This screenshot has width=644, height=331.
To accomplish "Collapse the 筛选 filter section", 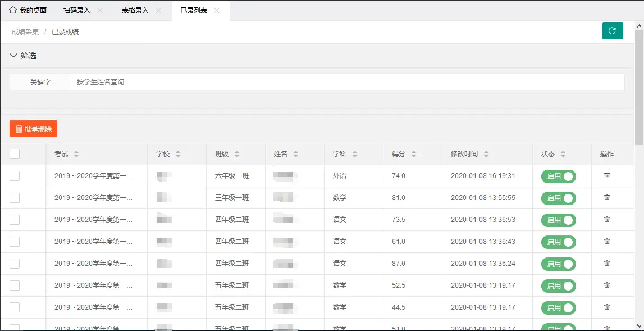I will pyautogui.click(x=13, y=56).
